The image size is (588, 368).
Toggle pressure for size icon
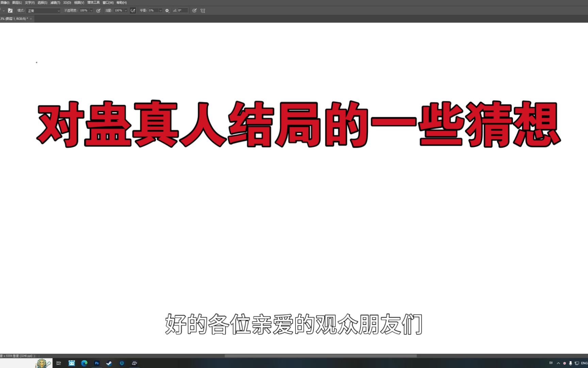194,11
